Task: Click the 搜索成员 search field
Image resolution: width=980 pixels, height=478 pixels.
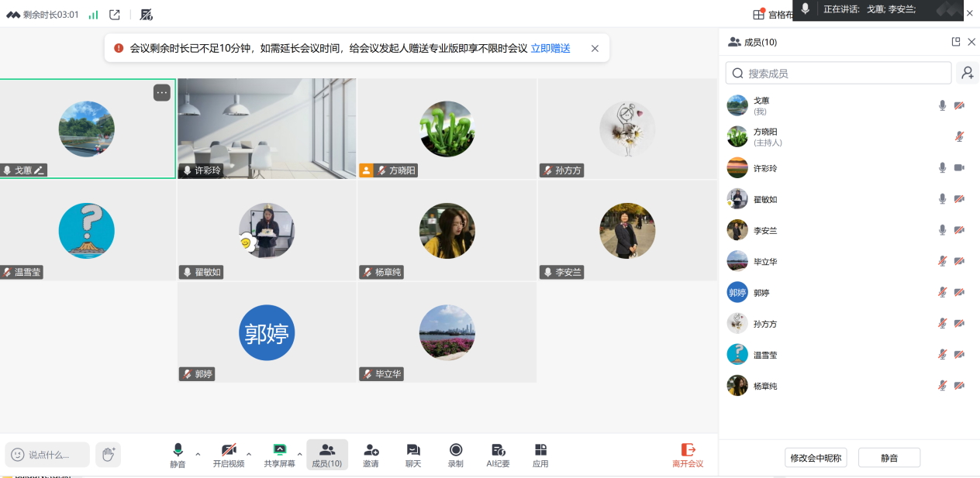Action: 839,73
